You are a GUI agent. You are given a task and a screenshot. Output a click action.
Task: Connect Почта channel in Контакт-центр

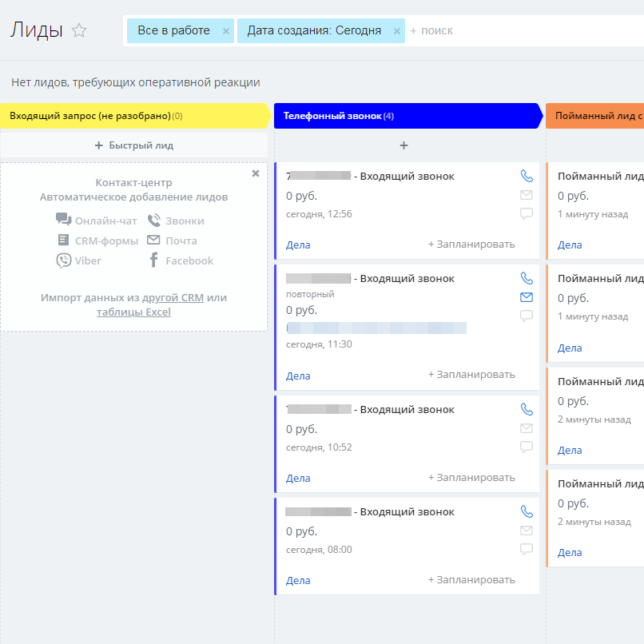point(172,241)
